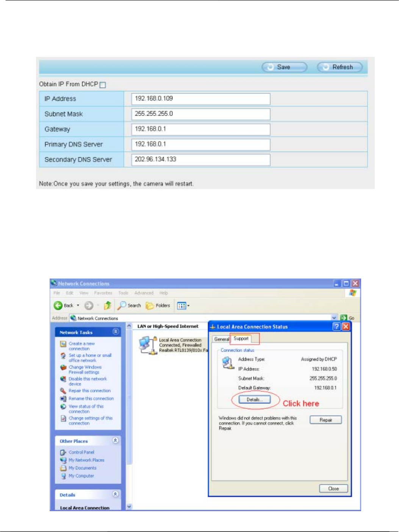This screenshot has width=399, height=532.
Task: Open the Favorites menu in Network Connections
Action: tap(103, 293)
